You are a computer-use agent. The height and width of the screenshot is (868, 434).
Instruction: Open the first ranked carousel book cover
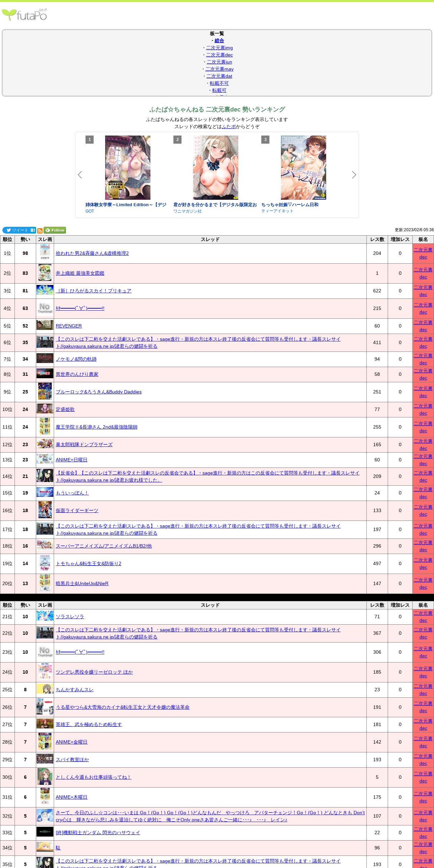128,168
